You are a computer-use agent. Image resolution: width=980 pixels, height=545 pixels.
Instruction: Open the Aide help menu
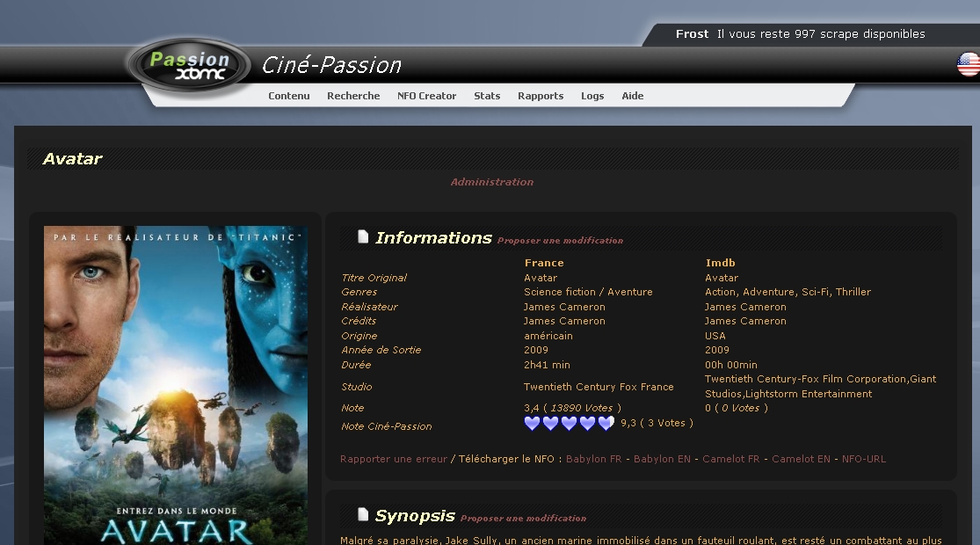633,96
